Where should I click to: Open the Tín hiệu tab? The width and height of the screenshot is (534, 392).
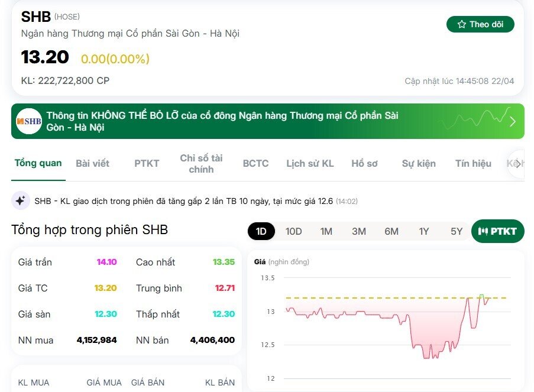pos(473,163)
